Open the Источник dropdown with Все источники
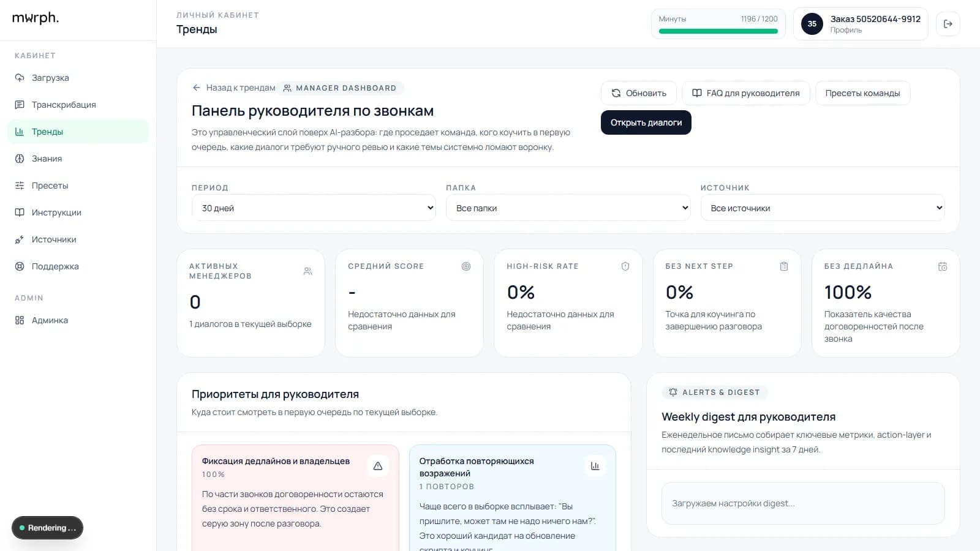This screenshot has height=551, width=980. click(823, 208)
